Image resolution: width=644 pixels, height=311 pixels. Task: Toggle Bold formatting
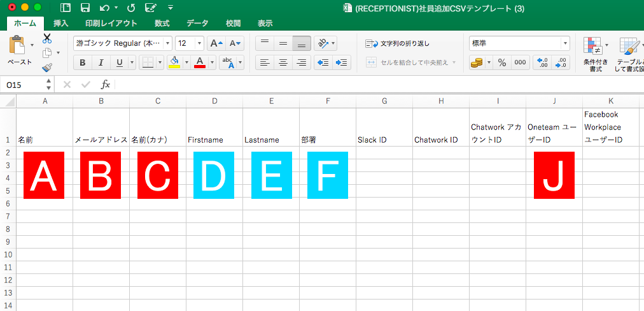click(x=82, y=62)
